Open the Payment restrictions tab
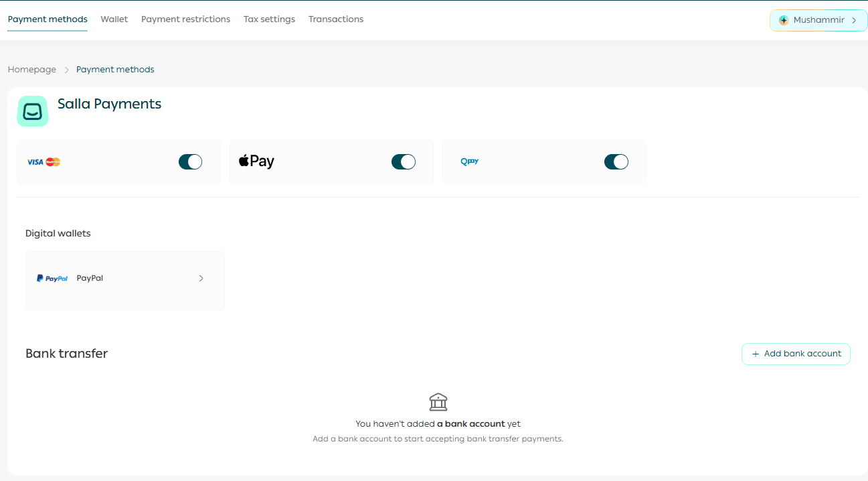The height and width of the screenshot is (481, 868). click(185, 19)
